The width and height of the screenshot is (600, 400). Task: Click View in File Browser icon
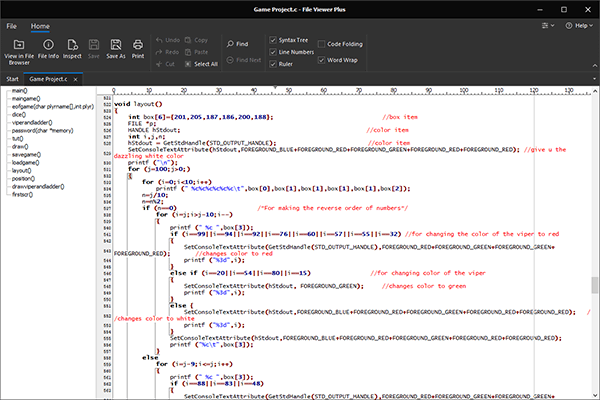click(19, 45)
